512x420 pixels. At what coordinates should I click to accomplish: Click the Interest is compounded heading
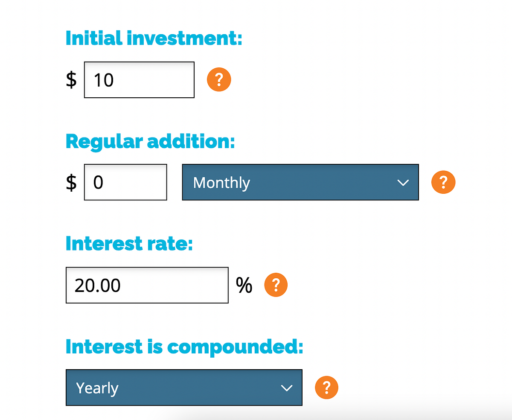(184, 347)
